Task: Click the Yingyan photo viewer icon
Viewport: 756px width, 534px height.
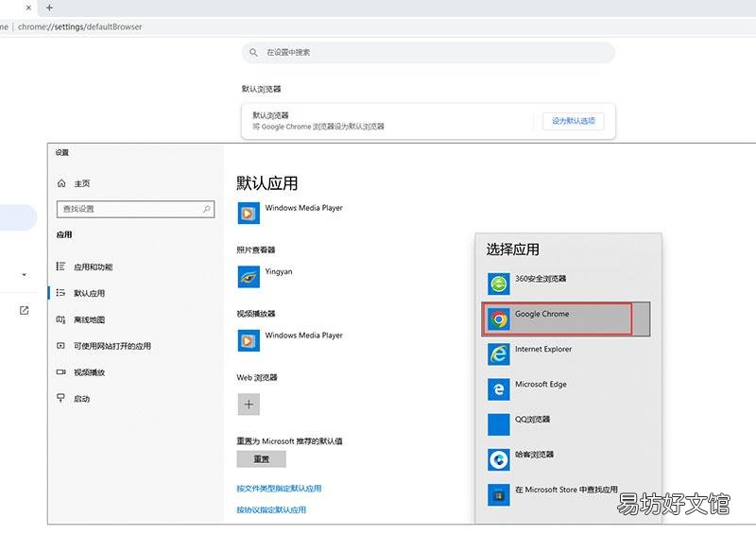Action: click(x=249, y=277)
